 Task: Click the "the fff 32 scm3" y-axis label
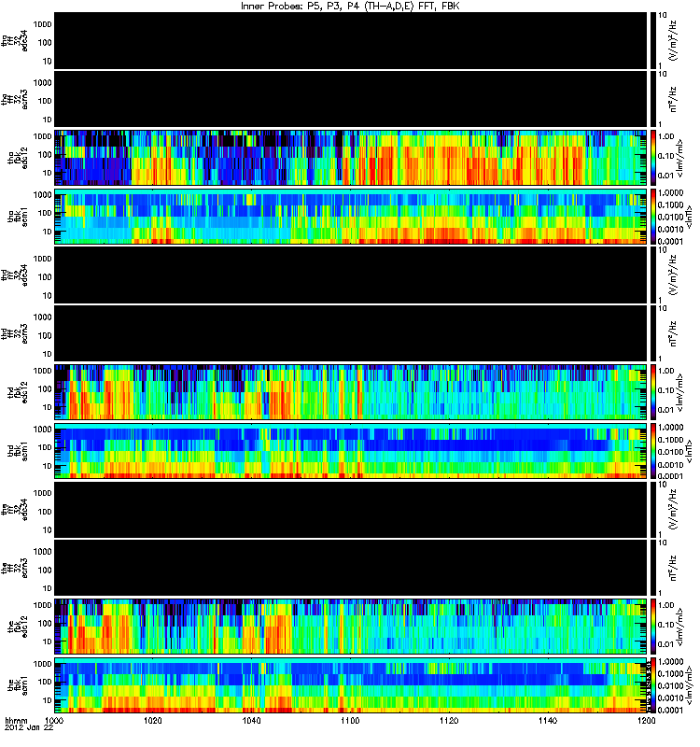pyautogui.click(x=15, y=569)
